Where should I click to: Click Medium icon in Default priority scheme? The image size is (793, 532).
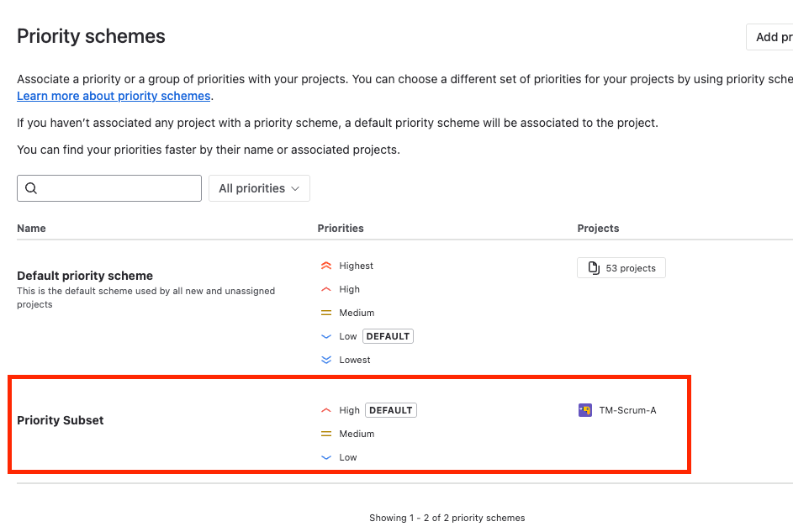pyautogui.click(x=326, y=313)
